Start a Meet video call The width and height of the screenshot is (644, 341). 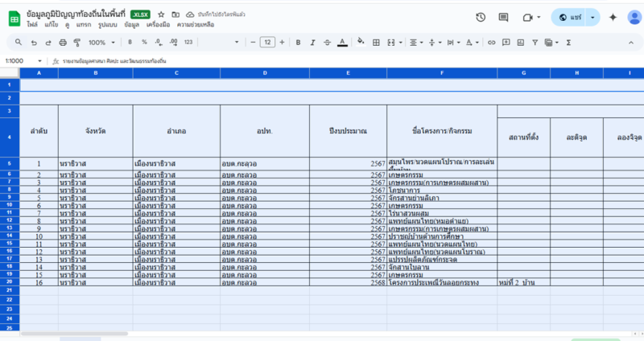pyautogui.click(x=527, y=17)
